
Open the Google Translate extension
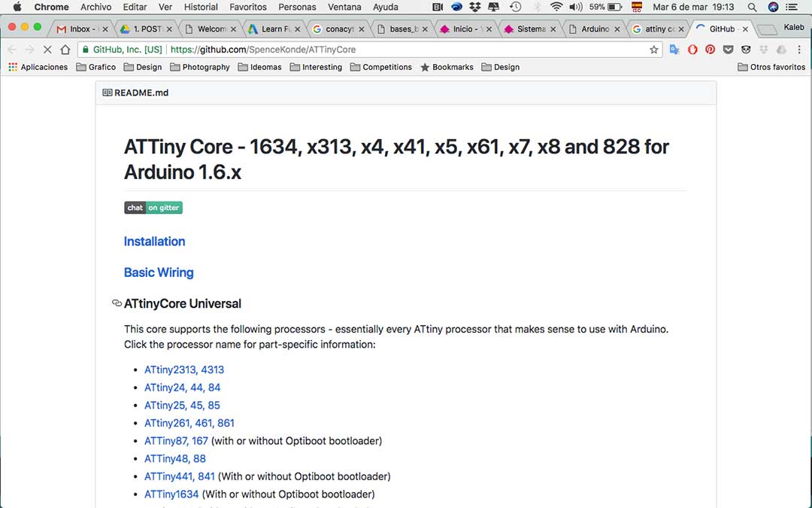coord(674,50)
